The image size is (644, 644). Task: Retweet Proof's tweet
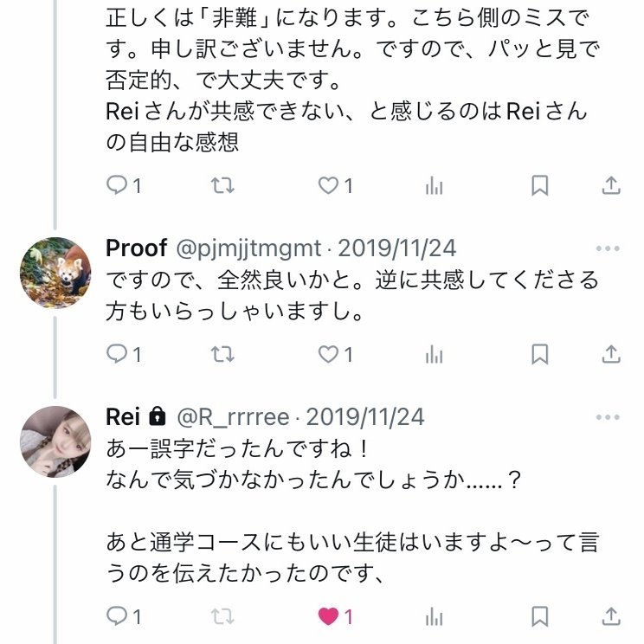[222, 354]
